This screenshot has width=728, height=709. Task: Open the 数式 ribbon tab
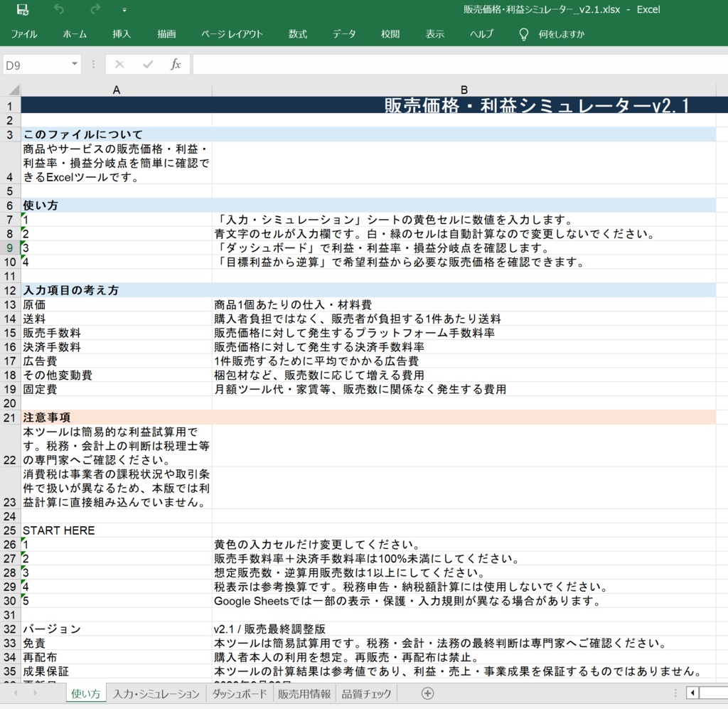tap(298, 34)
